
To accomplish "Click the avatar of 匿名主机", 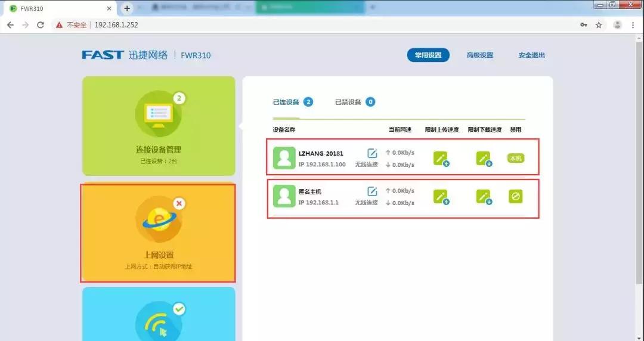I will coord(284,196).
